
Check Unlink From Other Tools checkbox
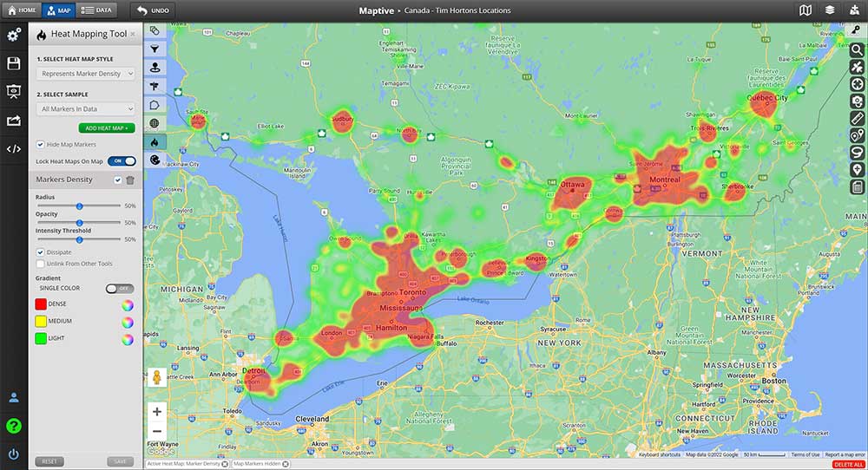41,264
